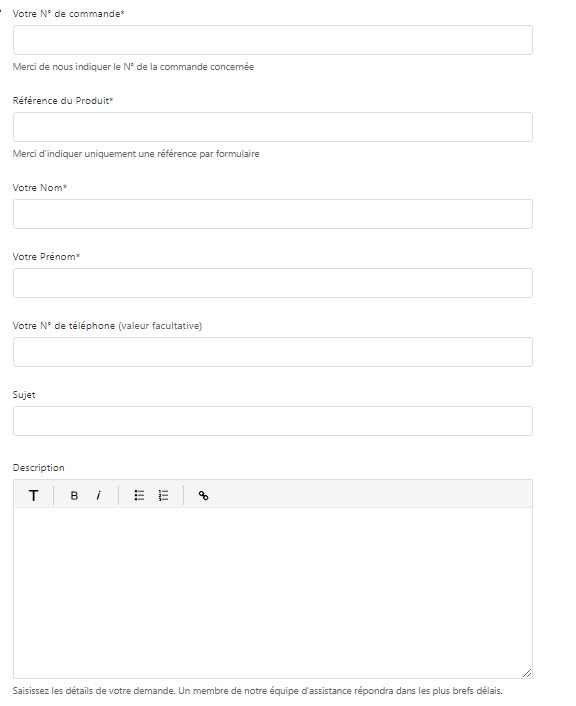Click inside the Sujet text field
Screen dimensions: 576x706
click(273, 421)
